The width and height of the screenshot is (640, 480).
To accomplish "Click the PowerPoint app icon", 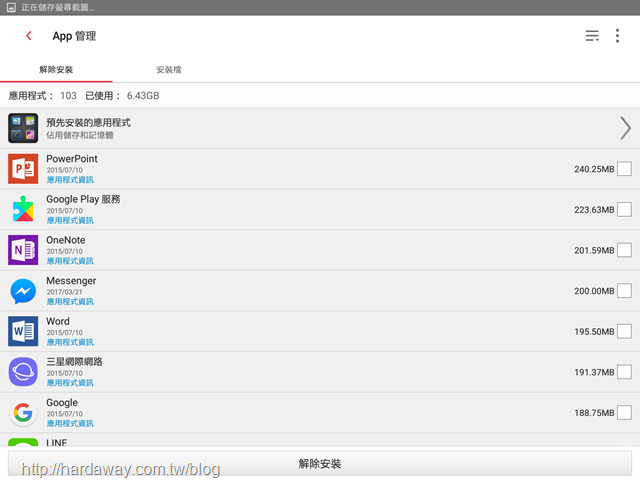I will [23, 169].
